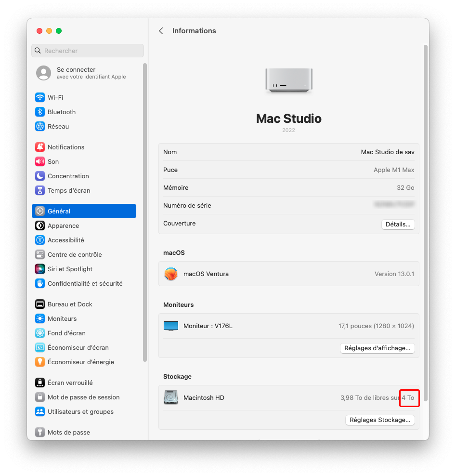
Task: Click the 32 Go memory value
Action: point(405,187)
